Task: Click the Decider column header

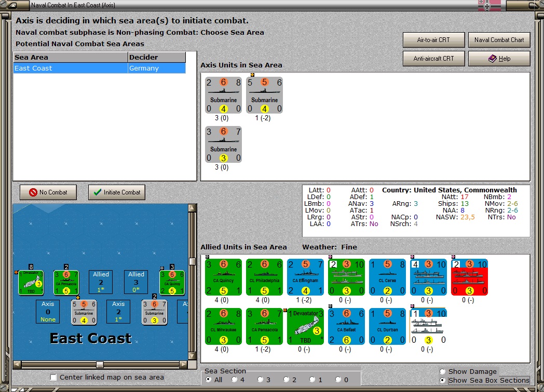Action: [157, 57]
